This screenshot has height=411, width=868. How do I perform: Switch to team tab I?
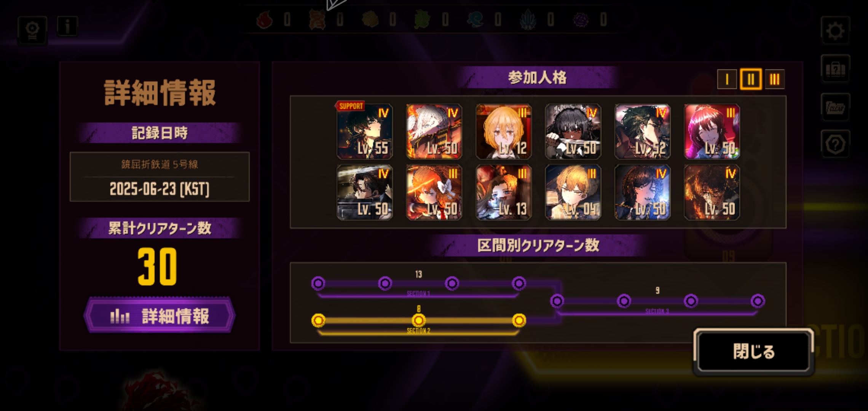[727, 80]
